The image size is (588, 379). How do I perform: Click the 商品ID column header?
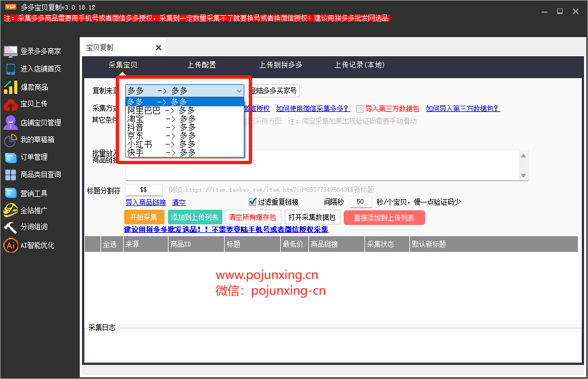tap(196, 244)
